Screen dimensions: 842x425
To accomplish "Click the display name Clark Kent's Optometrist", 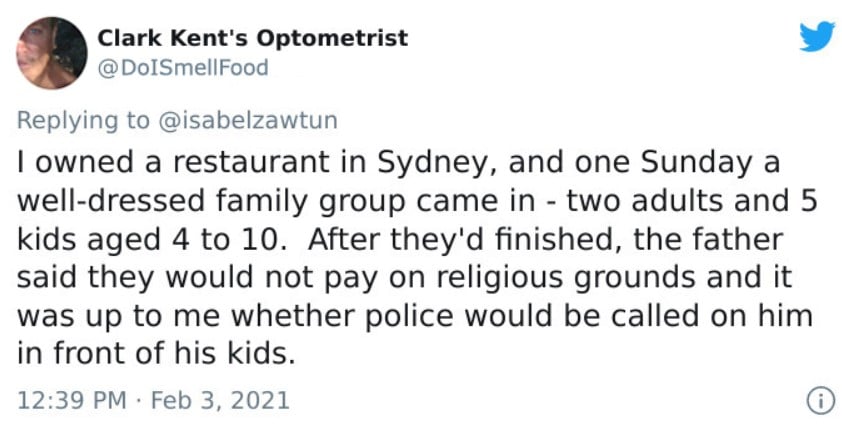I will point(252,38).
